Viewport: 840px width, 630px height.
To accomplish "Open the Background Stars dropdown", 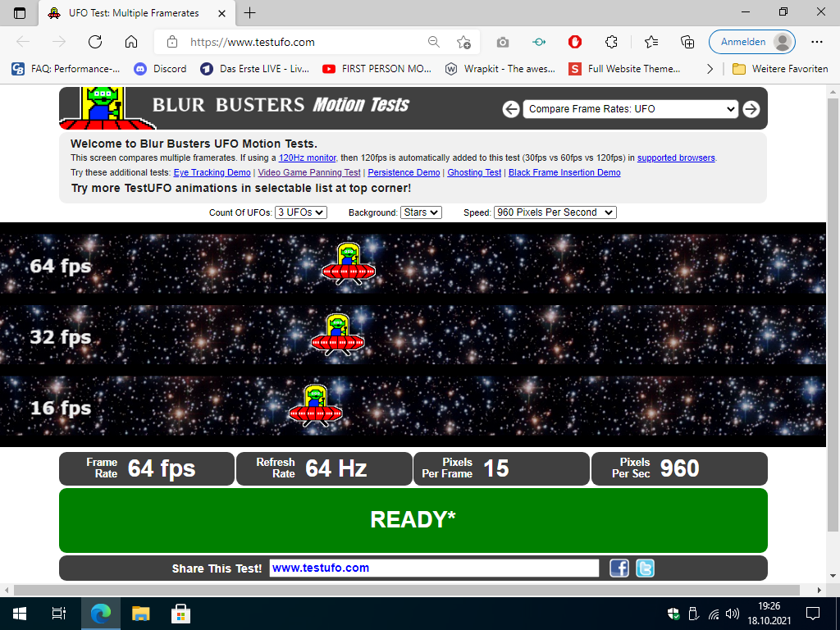I will (x=421, y=212).
